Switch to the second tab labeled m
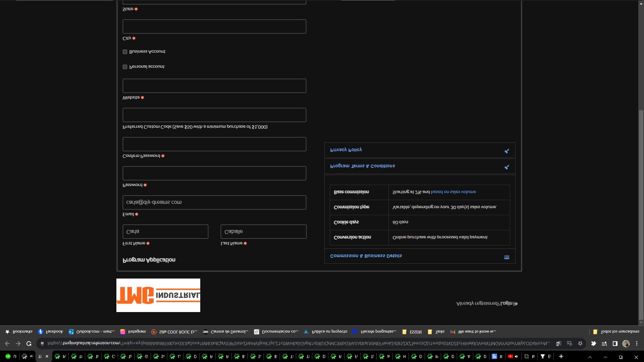The width and height of the screenshot is (644, 362). [28, 356]
